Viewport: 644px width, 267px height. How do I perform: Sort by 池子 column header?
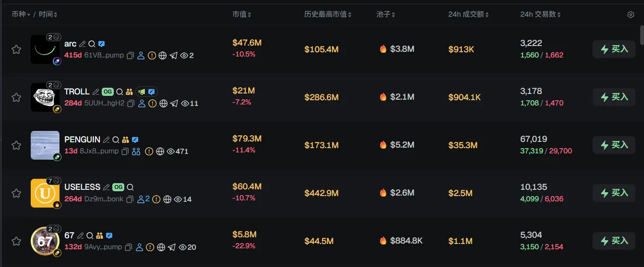tap(386, 15)
